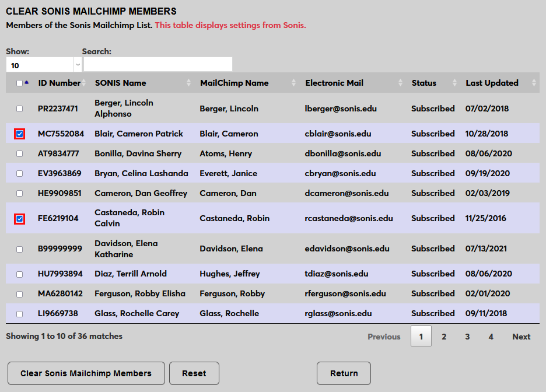Screen dimensions: 546x392
Task: Select ID number HU7993894
Action: (60, 274)
